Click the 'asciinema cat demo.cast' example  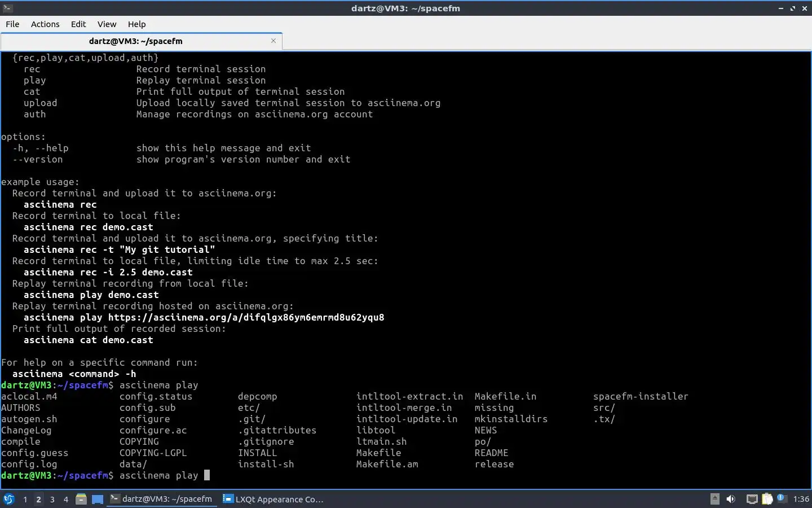pos(89,340)
